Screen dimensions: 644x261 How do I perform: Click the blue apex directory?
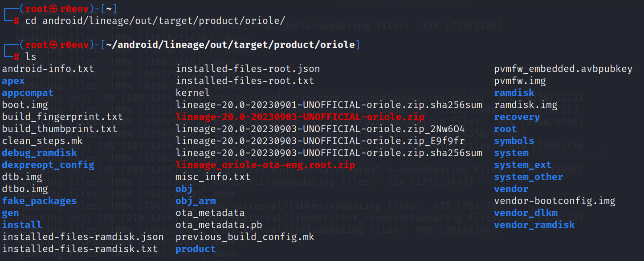pyautogui.click(x=13, y=81)
